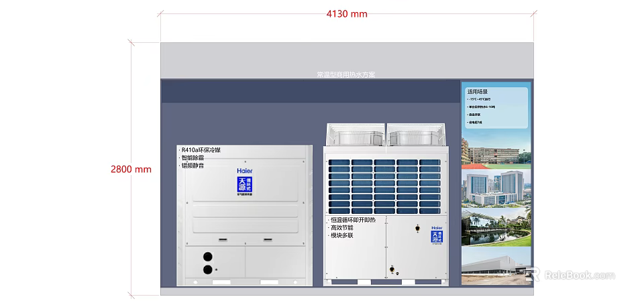Click the blue 天源 badge on left unit
Image resolution: width=644 pixels, height=303 pixels.
coord(245,186)
